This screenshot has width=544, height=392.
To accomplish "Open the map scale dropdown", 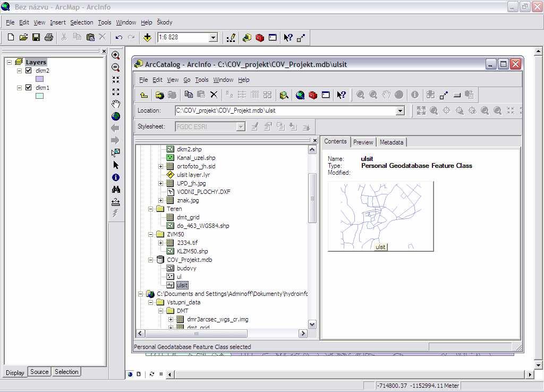I will [x=214, y=37].
